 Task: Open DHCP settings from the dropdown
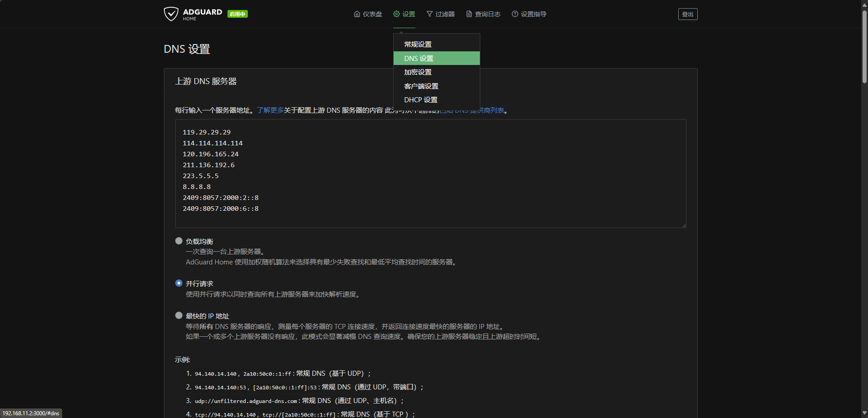[x=420, y=100]
